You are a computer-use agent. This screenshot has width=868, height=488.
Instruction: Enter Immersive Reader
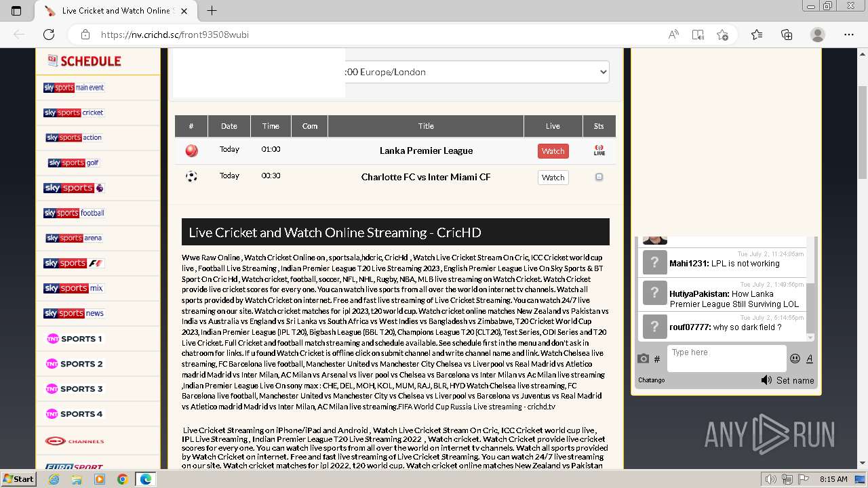(698, 35)
